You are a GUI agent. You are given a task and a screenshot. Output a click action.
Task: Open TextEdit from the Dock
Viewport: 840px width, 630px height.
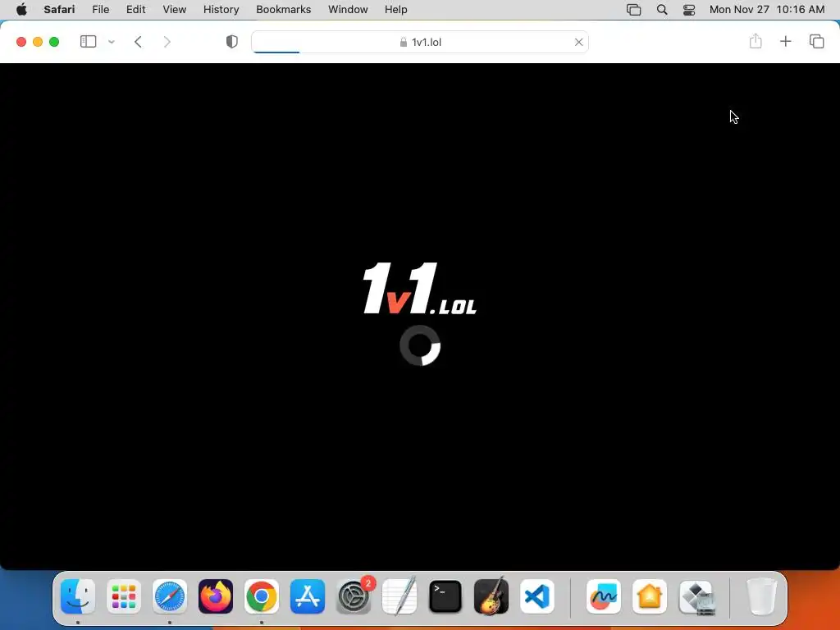point(399,596)
